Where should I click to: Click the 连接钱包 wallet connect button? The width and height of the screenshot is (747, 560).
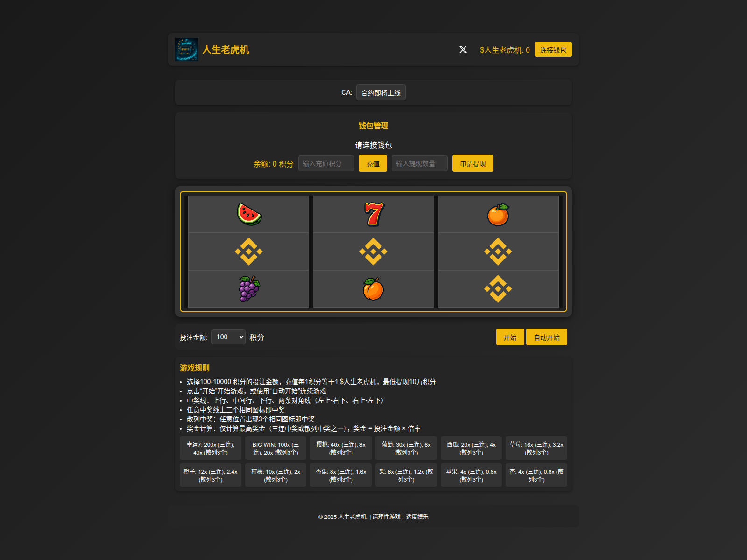tap(553, 49)
